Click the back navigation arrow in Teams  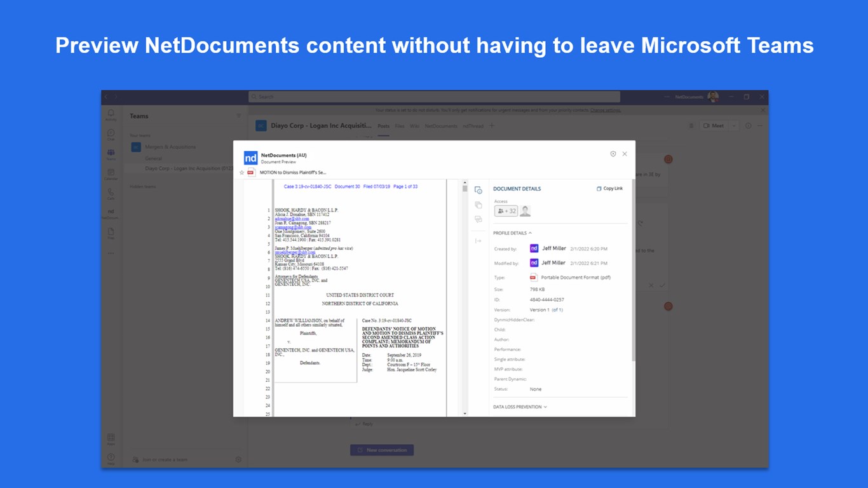pyautogui.click(x=107, y=97)
